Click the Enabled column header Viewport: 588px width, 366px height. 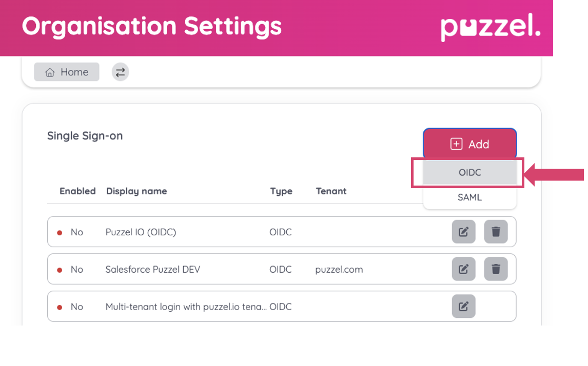[77, 191]
